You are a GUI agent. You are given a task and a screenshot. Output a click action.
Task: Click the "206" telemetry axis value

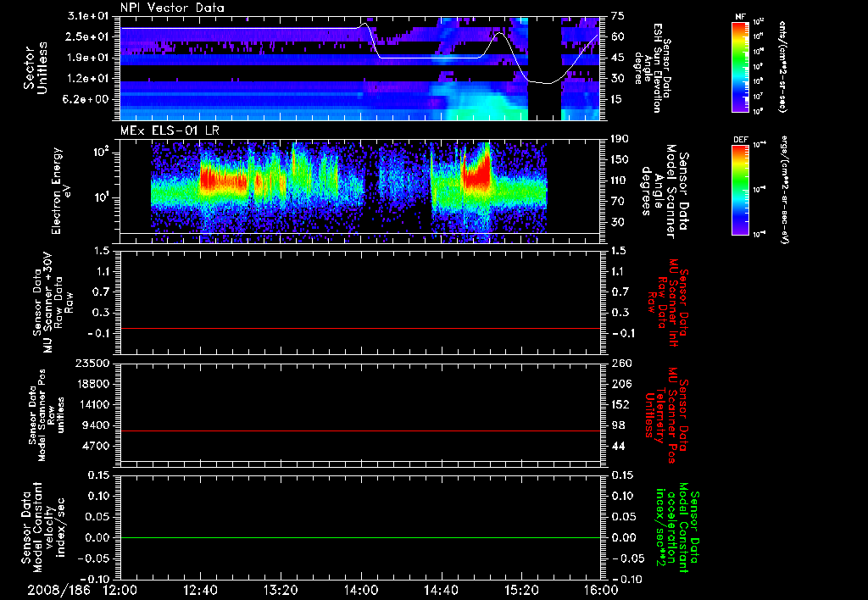[x=620, y=384]
